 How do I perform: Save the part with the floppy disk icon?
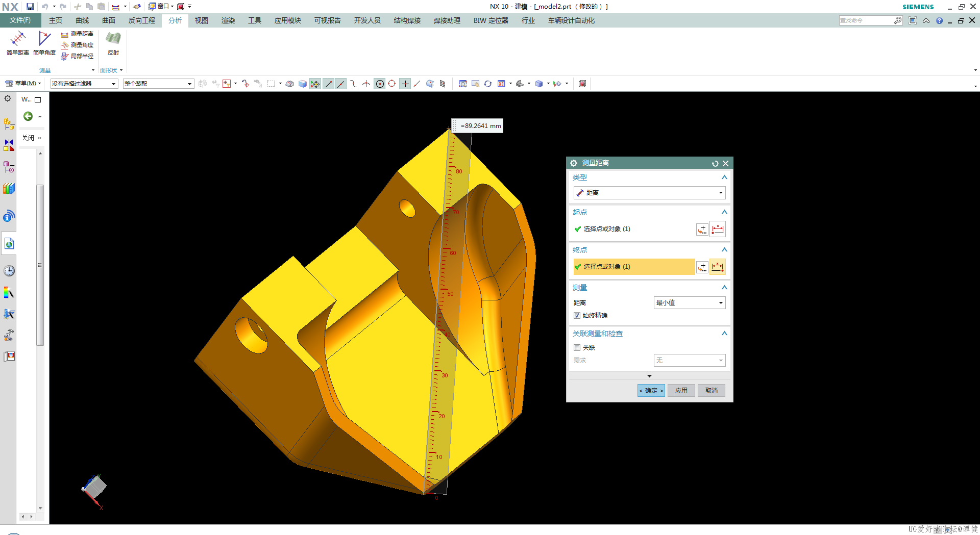pos(30,7)
